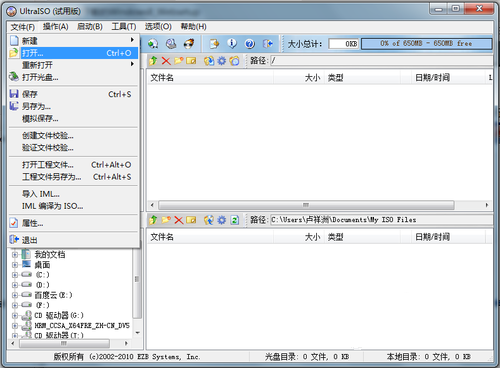Click the local path input field
The height and width of the screenshot is (368, 500).
pos(381,220)
